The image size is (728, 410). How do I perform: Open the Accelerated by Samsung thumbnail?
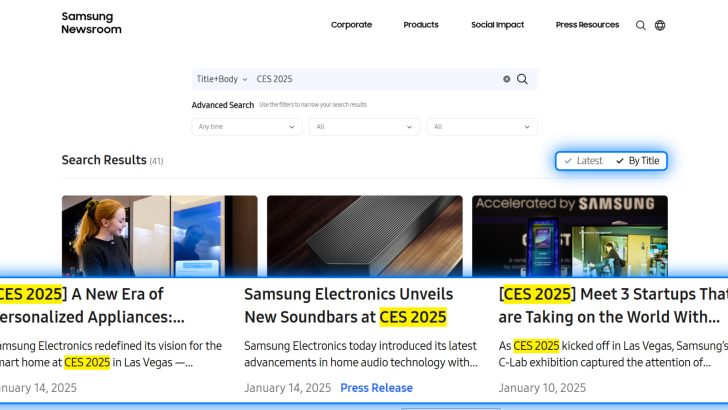[x=570, y=236]
